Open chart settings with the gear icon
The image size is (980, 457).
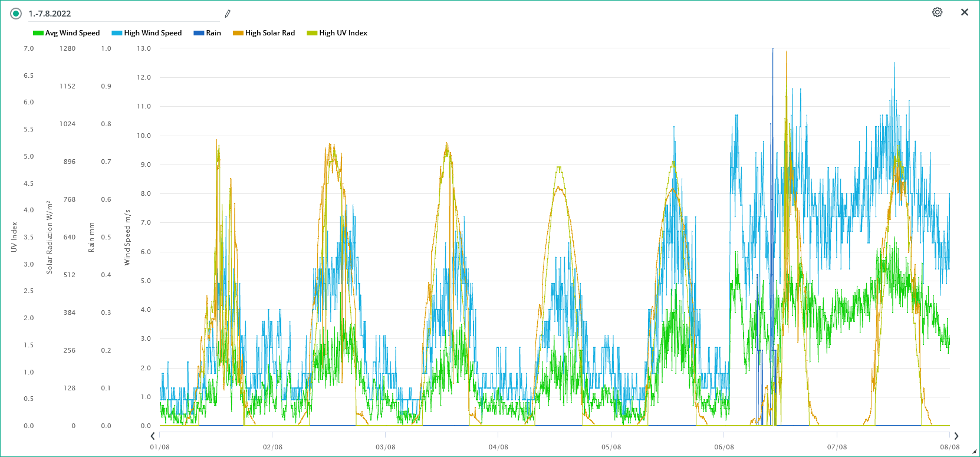[x=937, y=12]
